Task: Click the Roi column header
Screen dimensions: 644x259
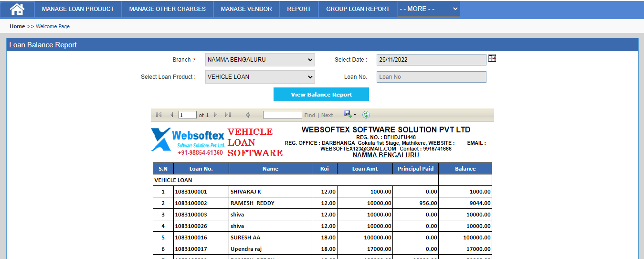Action: tap(325, 169)
